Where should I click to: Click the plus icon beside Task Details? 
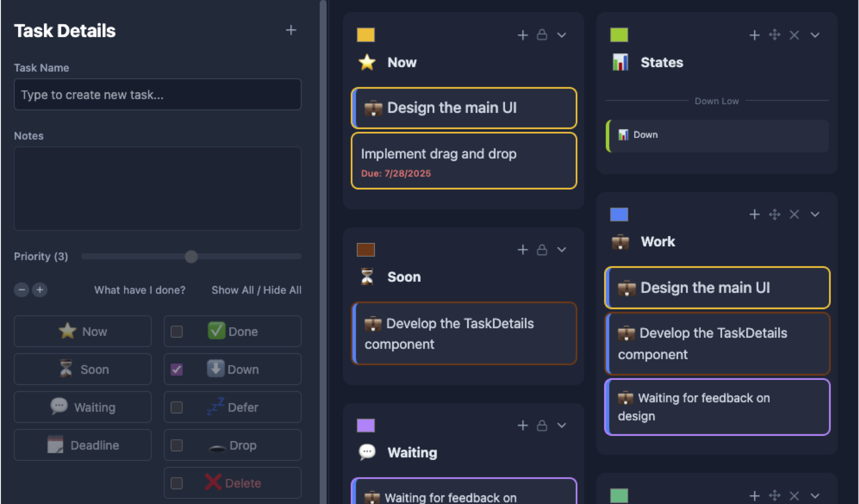click(291, 30)
